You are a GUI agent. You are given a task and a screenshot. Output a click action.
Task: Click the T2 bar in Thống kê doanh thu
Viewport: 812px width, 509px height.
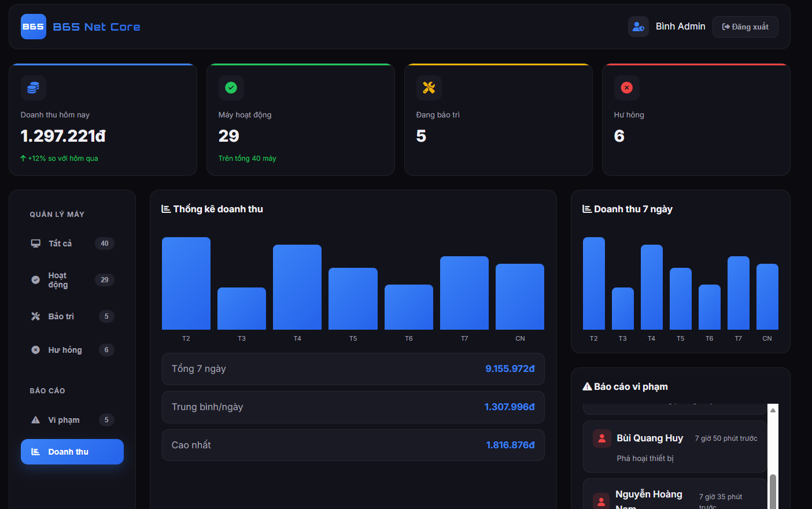pos(186,283)
